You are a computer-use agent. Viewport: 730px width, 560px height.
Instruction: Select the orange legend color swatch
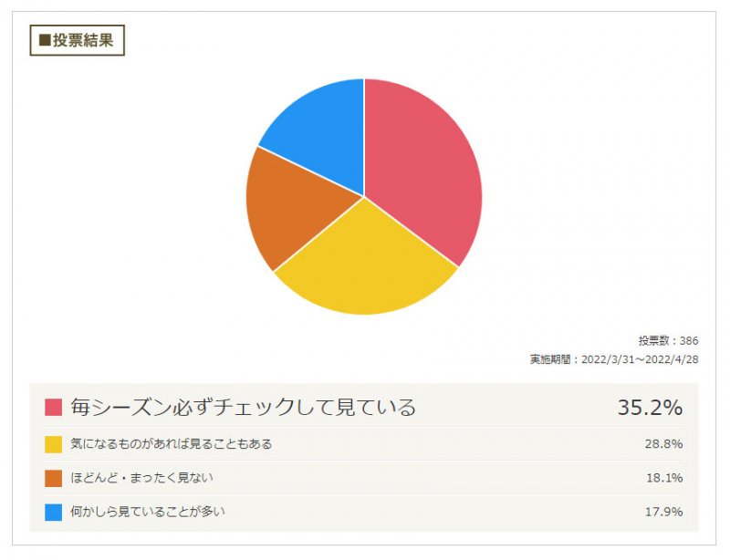tap(53, 478)
